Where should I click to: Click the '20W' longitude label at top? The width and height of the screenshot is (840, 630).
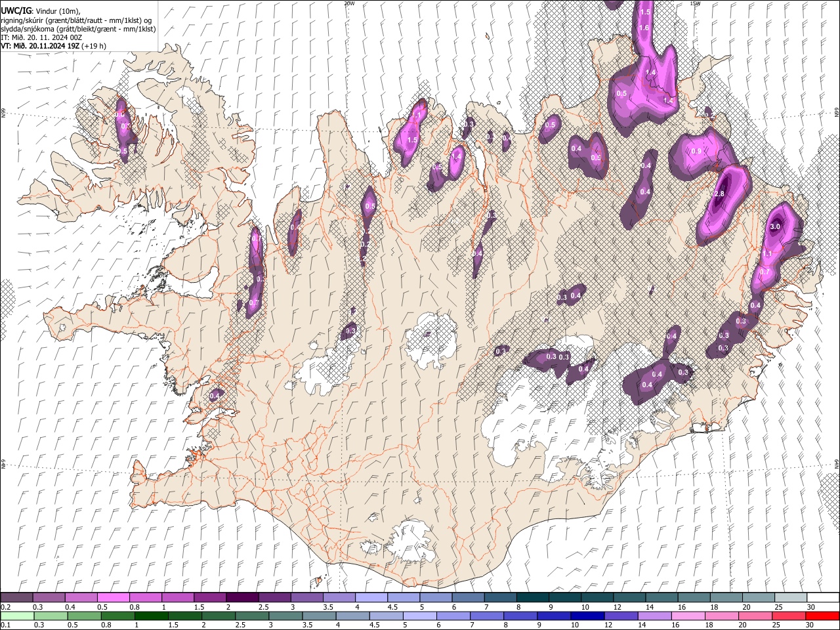[349, 3]
